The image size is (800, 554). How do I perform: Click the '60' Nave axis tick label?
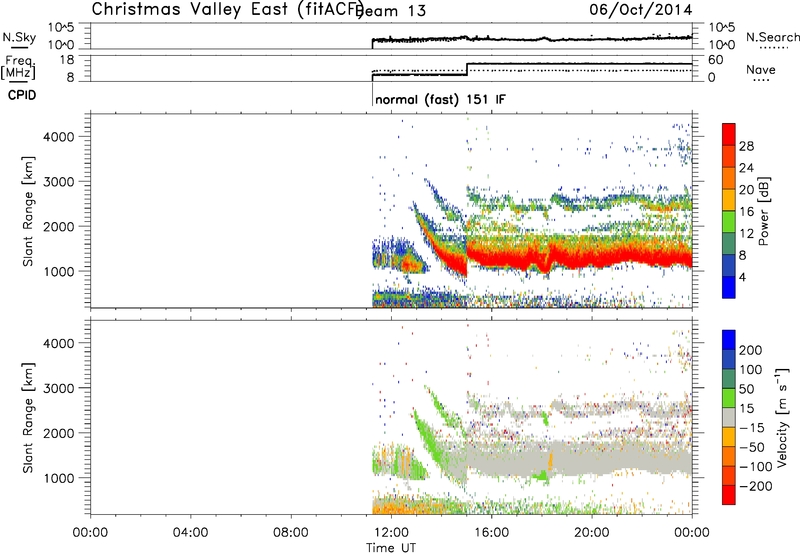[x=716, y=60]
